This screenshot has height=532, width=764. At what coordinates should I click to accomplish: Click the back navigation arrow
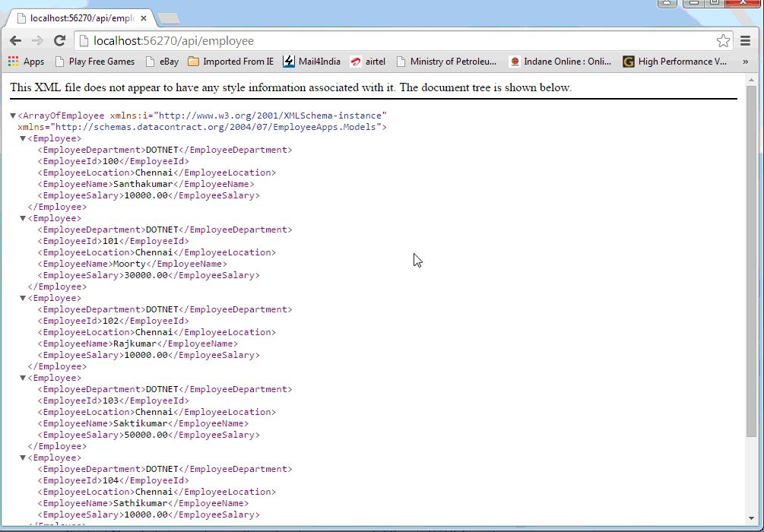pos(15,40)
